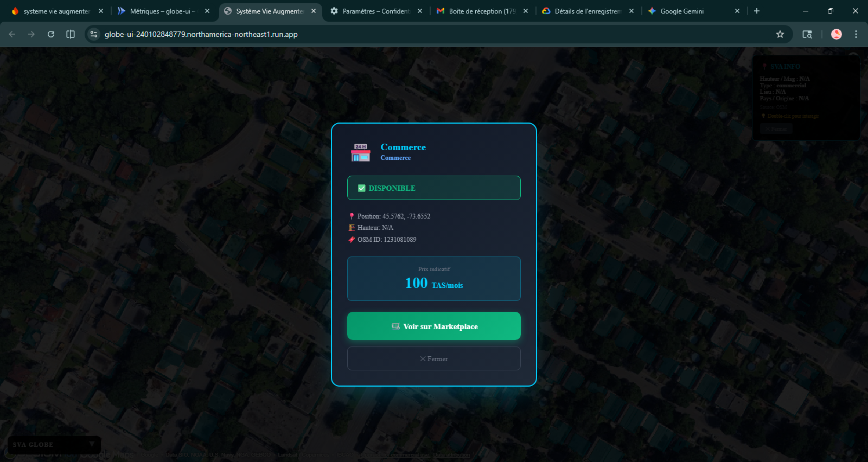Viewport: 868px width, 462px height.
Task: Click the crane icon beside Hauteur
Action: click(x=352, y=228)
